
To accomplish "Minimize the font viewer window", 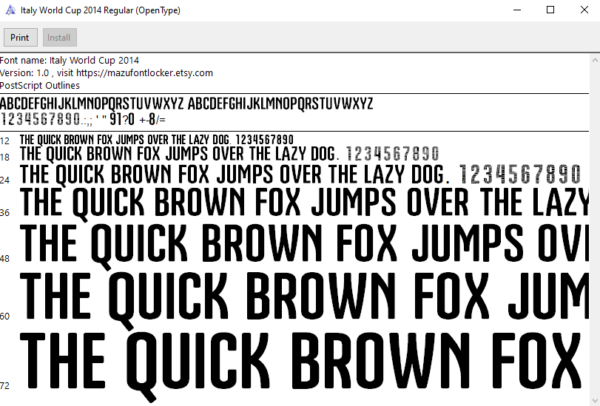I will pos(517,10).
